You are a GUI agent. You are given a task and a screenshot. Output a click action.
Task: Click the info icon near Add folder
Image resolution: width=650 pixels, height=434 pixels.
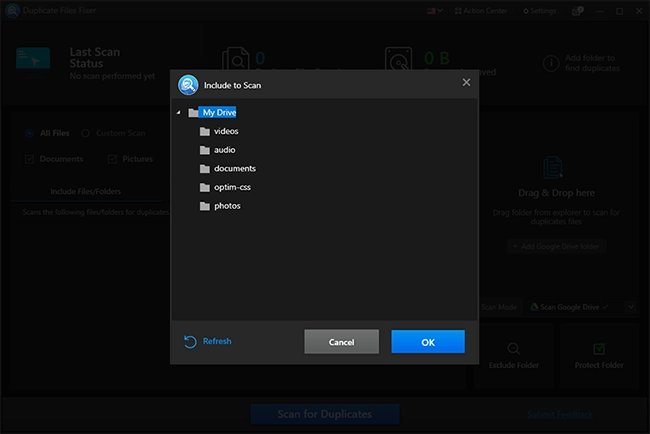tap(551, 63)
